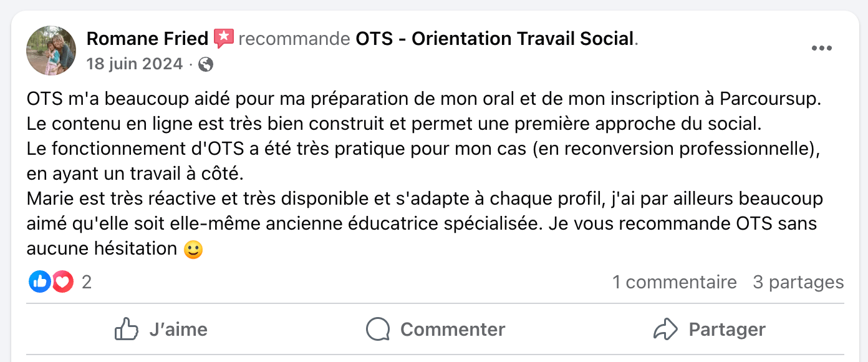Click the line mentioning ancienne éducatrice spécialisée
The height and width of the screenshot is (362, 868).
click(422, 223)
